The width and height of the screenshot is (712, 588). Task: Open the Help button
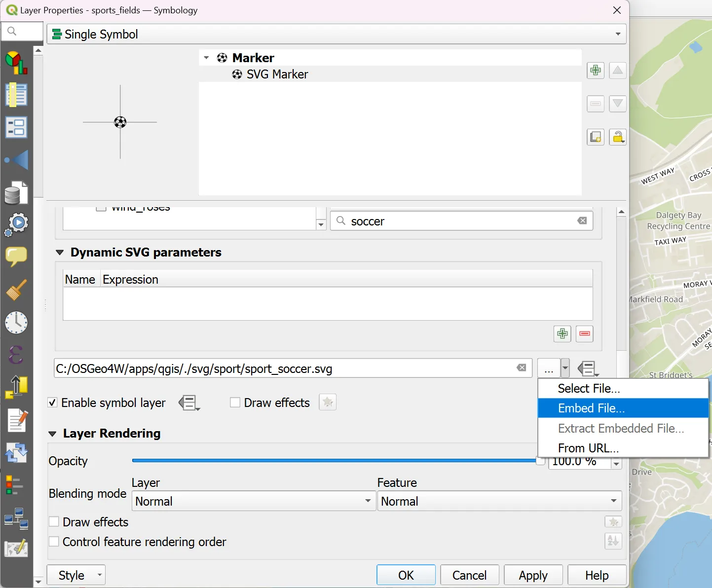point(597,575)
